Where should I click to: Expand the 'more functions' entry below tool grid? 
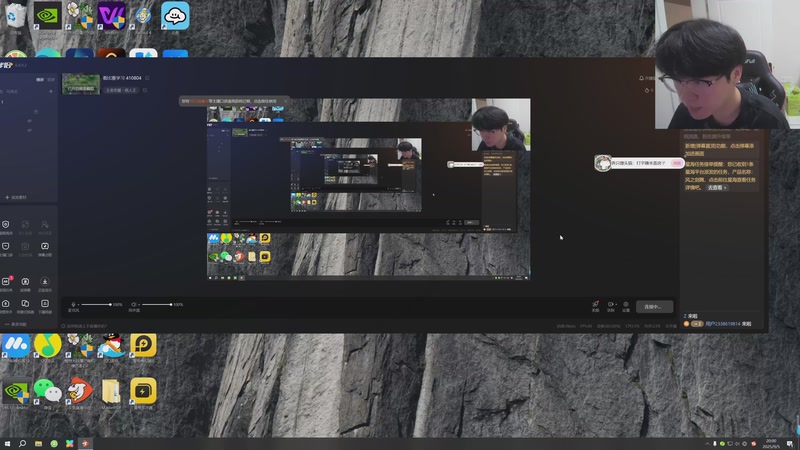click(x=16, y=324)
